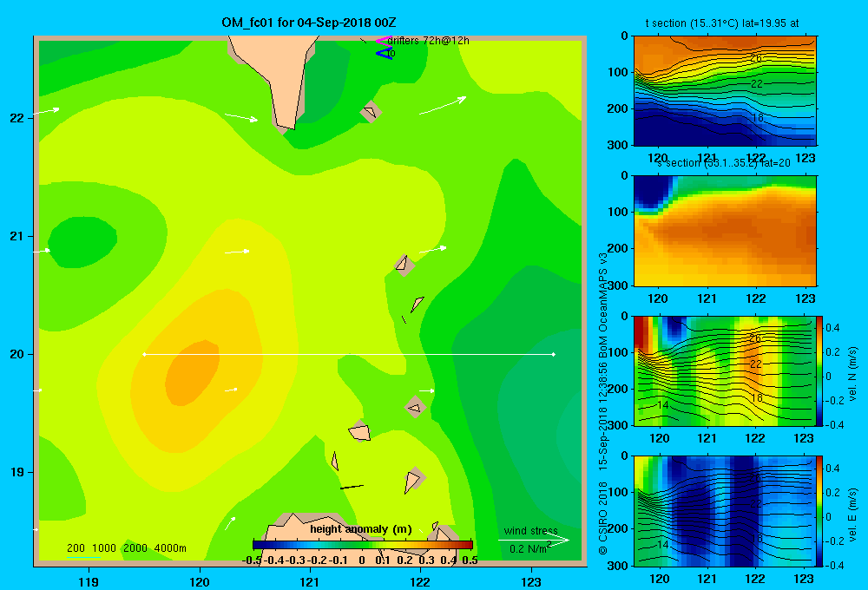Click the height anomaly color bar
868x590 pixels.
(x=363, y=544)
